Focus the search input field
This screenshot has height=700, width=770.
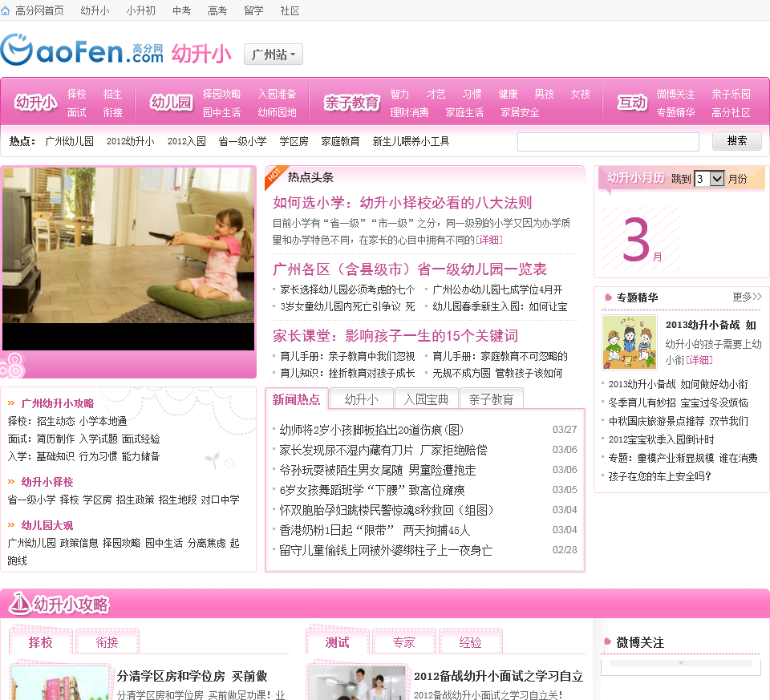tap(608, 142)
